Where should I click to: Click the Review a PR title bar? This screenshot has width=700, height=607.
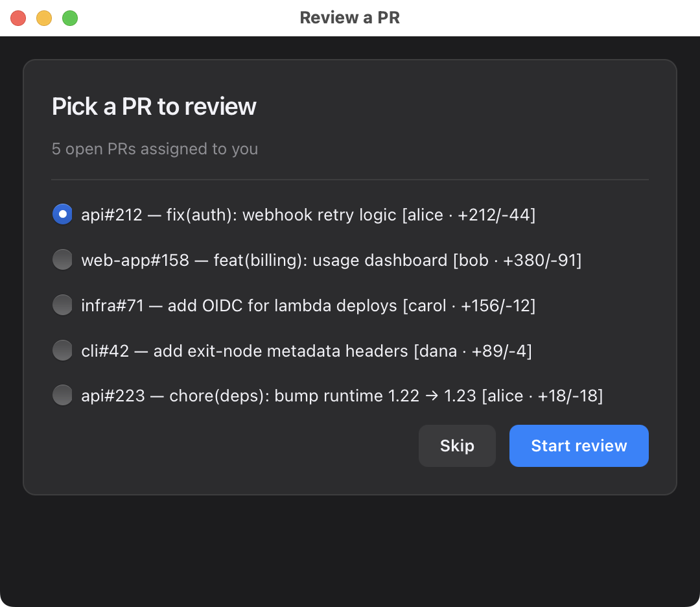coord(350,18)
